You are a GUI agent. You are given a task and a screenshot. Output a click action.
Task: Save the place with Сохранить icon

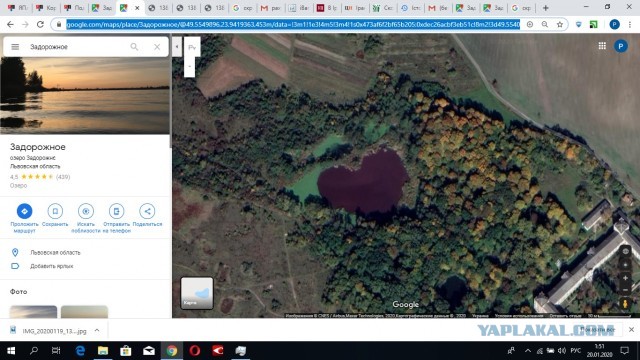tap(55, 211)
